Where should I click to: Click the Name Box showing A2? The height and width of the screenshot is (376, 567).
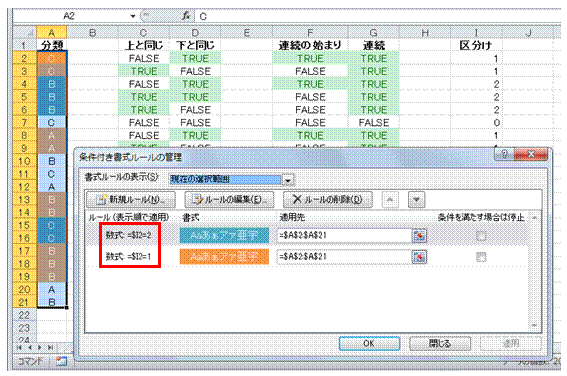click(71, 16)
